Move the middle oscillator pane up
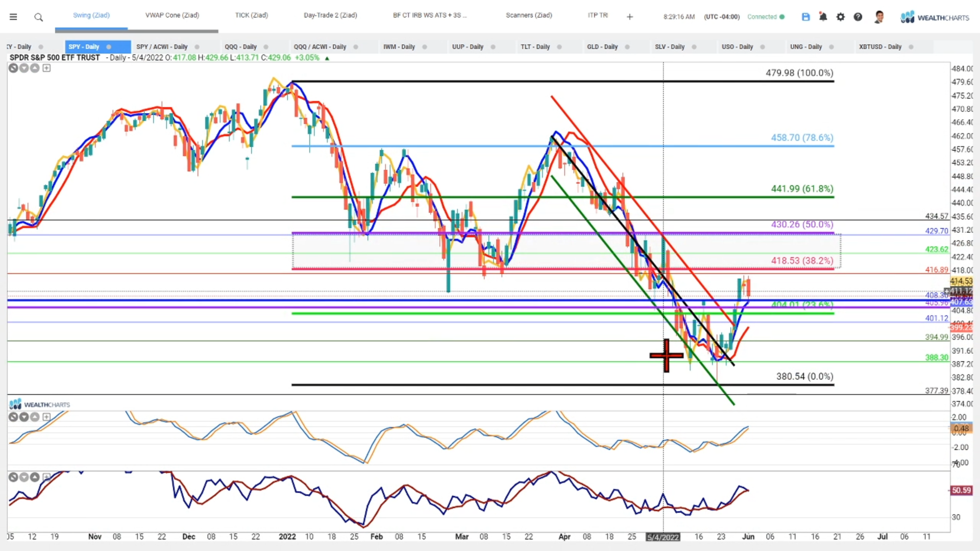The image size is (980, 551). (35, 417)
